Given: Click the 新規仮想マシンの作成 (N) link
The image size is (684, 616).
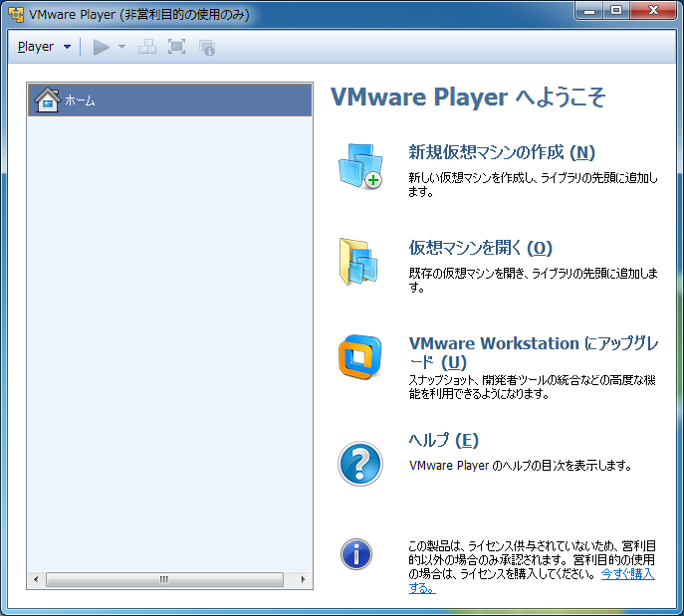Looking at the screenshot, I should coord(502,152).
